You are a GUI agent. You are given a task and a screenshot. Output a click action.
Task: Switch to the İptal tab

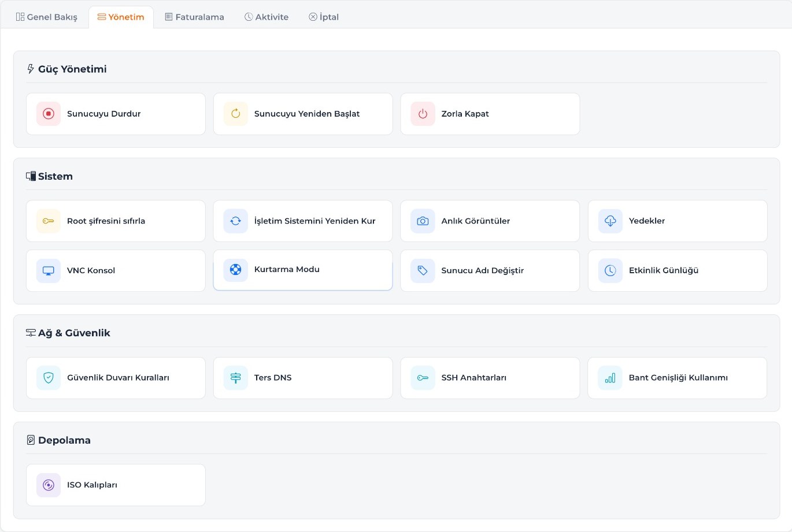324,17
